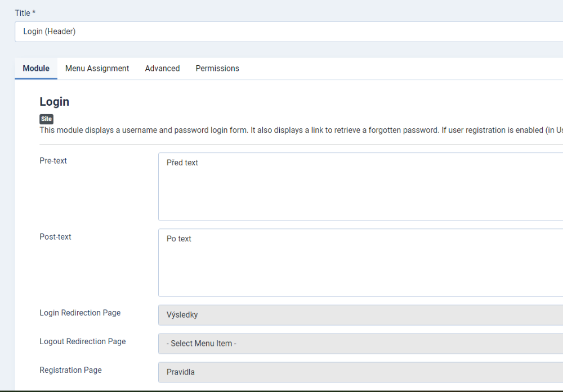This screenshot has height=392, width=563.
Task: Click the Login Redirection Page label
Action: click(x=80, y=313)
